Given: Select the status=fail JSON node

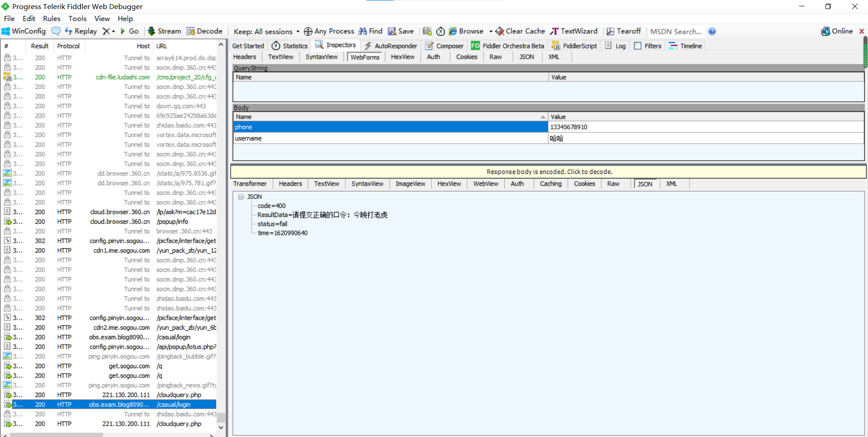Looking at the screenshot, I should click(x=272, y=224).
